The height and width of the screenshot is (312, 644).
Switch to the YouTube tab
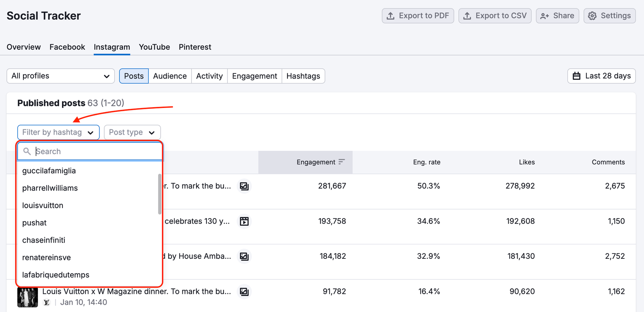[x=154, y=47]
